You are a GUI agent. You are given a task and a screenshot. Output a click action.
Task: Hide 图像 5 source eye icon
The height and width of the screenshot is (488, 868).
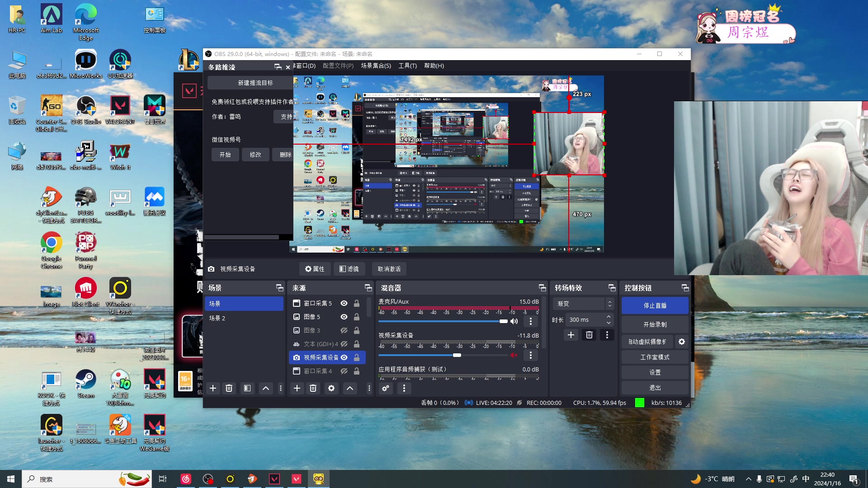[x=344, y=317]
